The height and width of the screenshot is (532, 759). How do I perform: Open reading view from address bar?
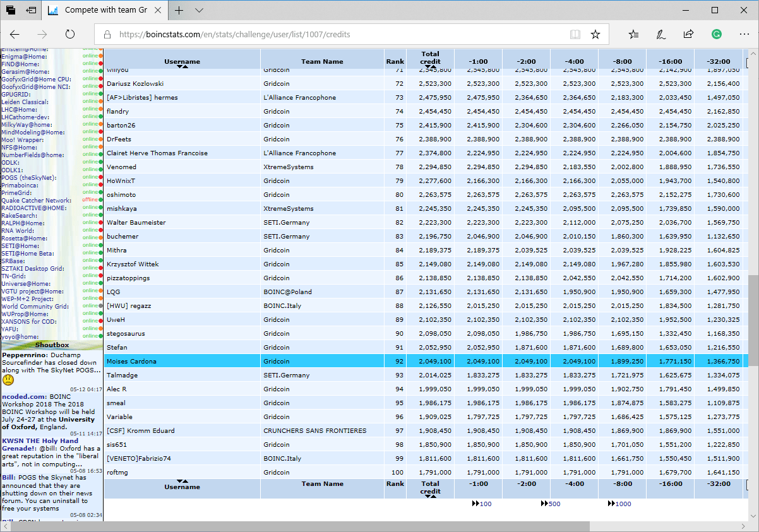pyautogui.click(x=575, y=35)
